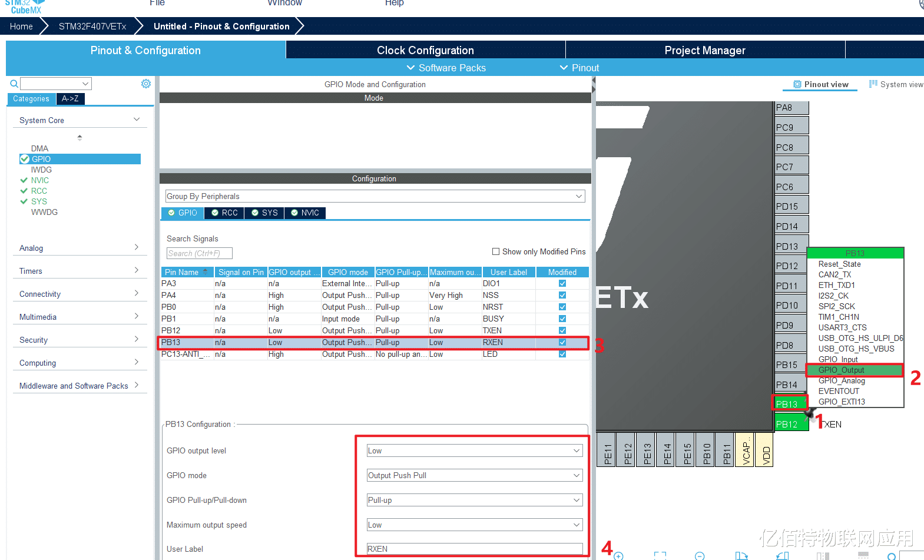The height and width of the screenshot is (560, 924).
Task: Open the GPIO Pull-up/Pull-down dropdown
Action: pyautogui.click(x=475, y=500)
